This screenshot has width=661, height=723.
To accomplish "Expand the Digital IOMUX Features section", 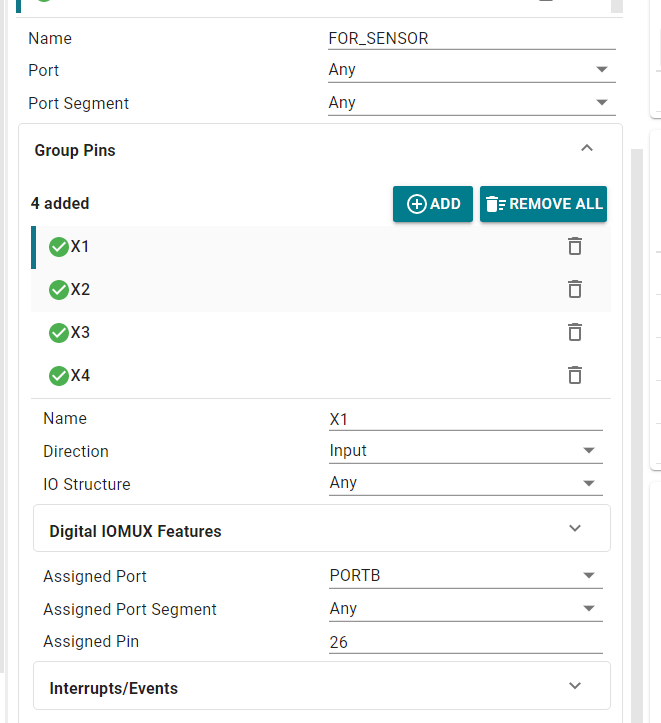I will coord(575,528).
